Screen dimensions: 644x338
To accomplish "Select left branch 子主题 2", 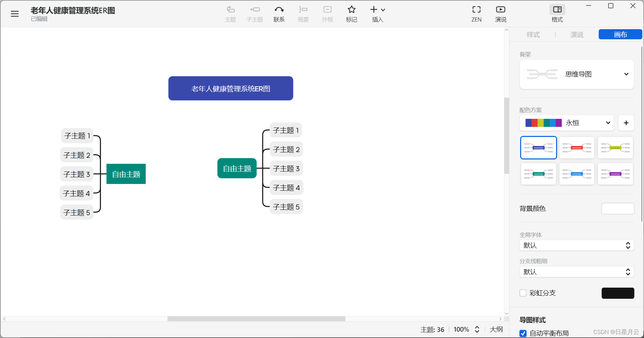I will tap(77, 155).
